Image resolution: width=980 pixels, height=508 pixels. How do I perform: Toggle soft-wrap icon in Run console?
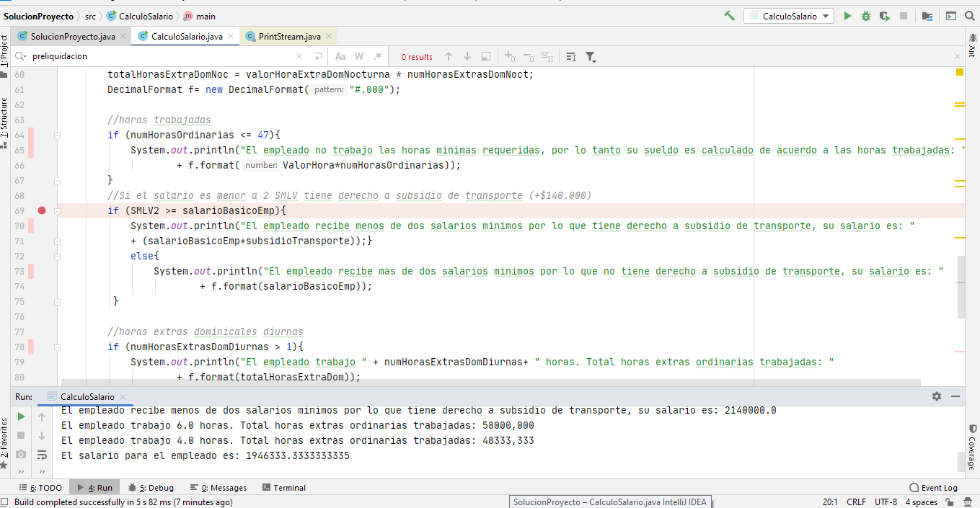42,455
